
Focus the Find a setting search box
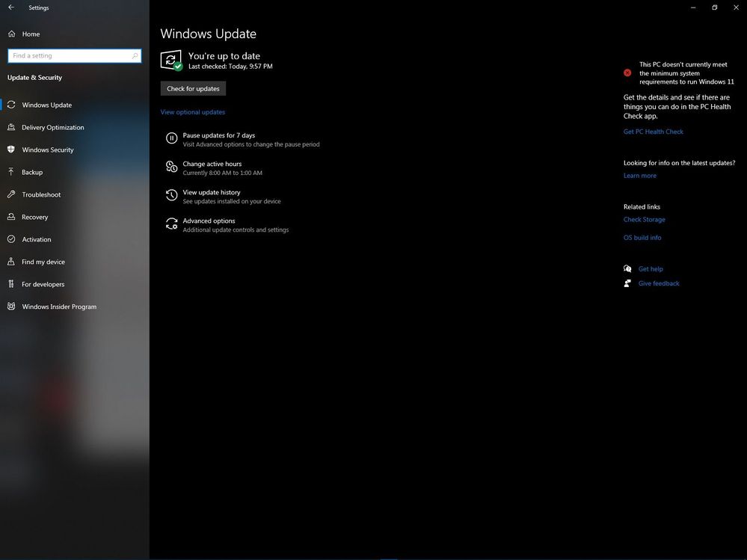pyautogui.click(x=75, y=56)
